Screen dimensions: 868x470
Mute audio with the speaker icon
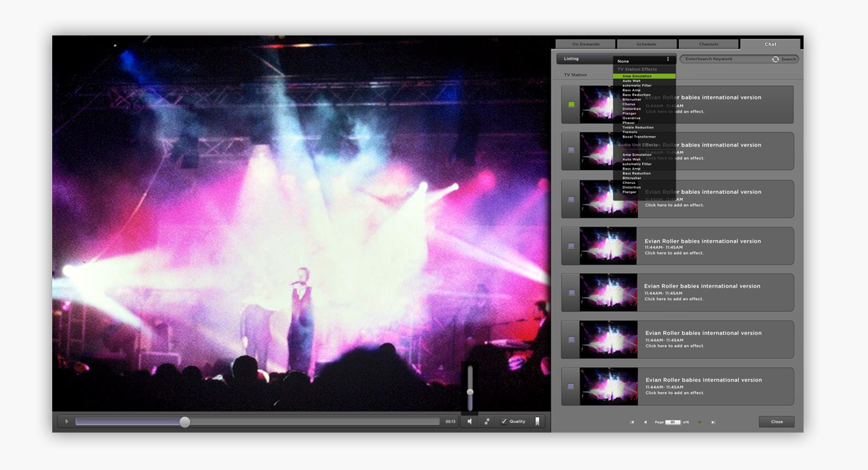tap(469, 422)
